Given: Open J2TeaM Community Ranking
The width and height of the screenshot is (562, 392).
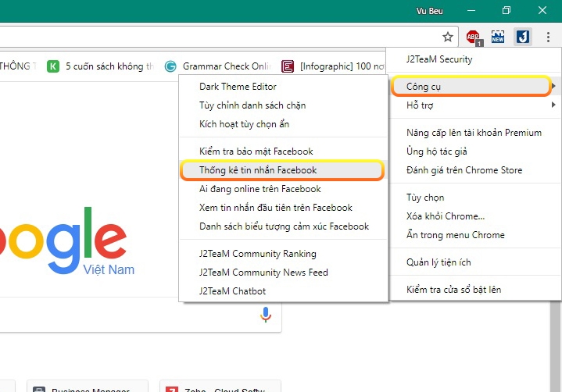Looking at the screenshot, I should 258,254.
